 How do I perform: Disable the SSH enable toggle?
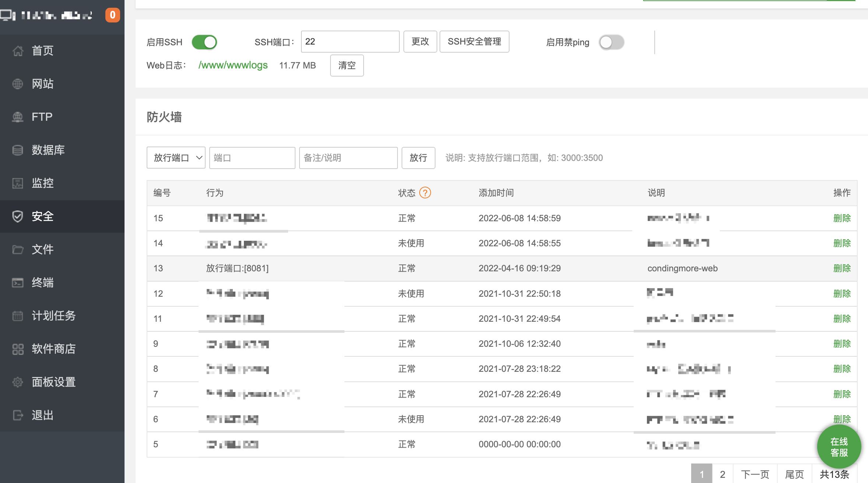coord(204,42)
